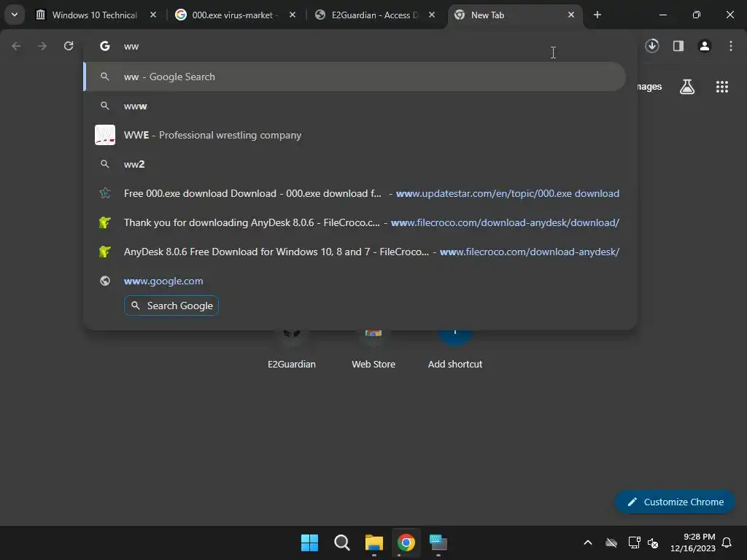Toggle the Chrome side panel icon
747x560 pixels.
(x=678, y=46)
